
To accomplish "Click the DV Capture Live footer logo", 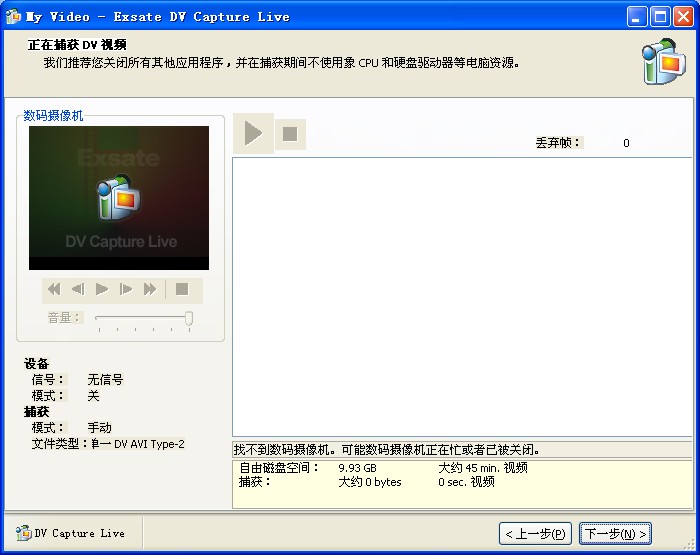I will (x=71, y=533).
